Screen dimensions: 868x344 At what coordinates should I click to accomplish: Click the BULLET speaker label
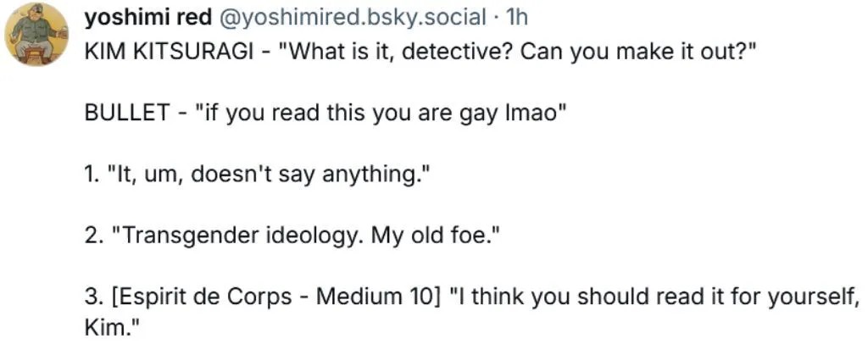coord(127,113)
